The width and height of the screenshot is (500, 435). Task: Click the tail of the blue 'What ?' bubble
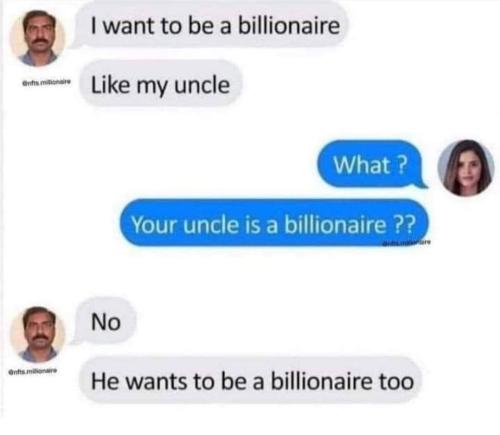click(422, 183)
